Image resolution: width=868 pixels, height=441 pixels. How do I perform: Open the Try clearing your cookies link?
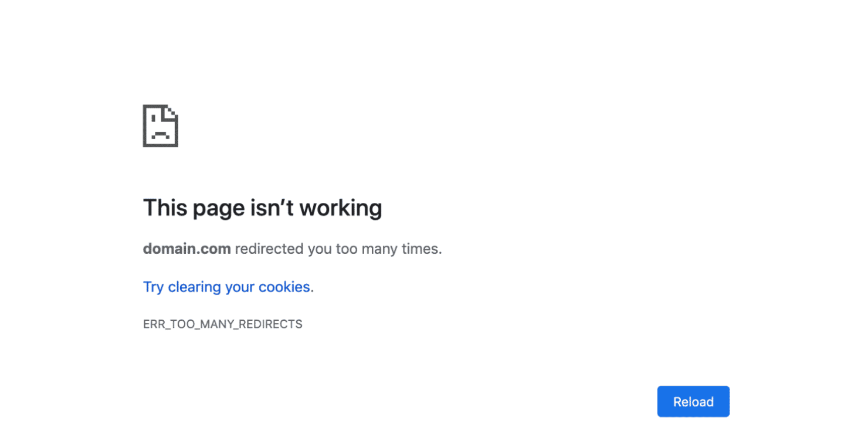pyautogui.click(x=227, y=287)
